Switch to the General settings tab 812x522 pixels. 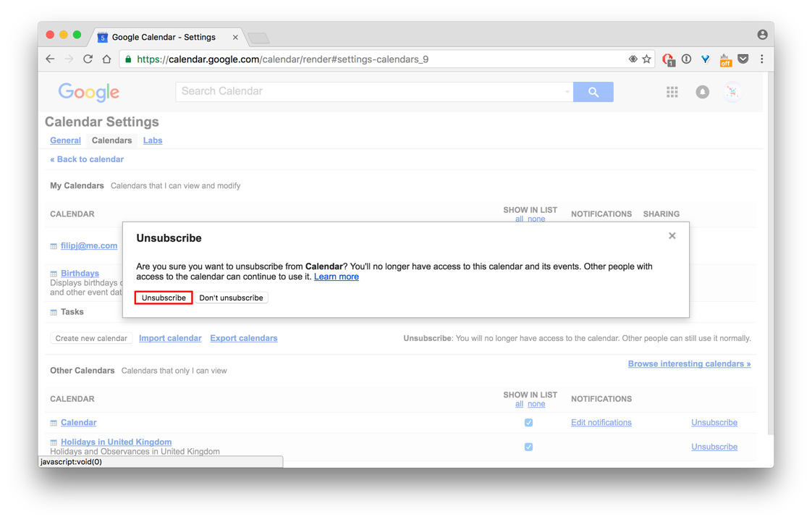point(65,140)
